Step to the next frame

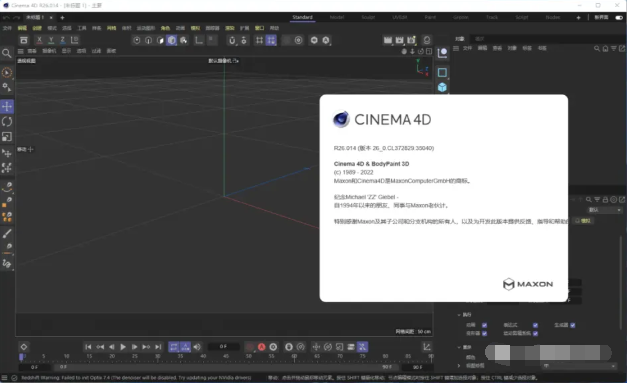pos(135,347)
